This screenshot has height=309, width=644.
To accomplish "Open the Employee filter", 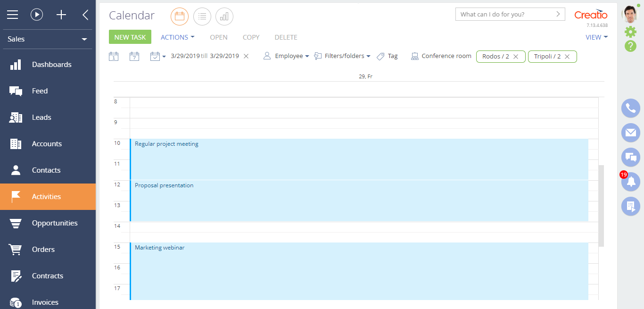I will [286, 56].
